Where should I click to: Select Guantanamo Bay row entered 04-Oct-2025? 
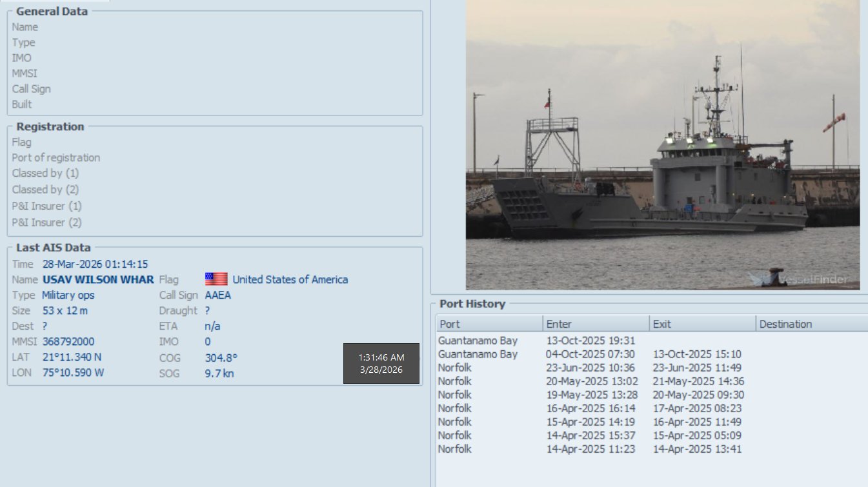[x=478, y=354]
